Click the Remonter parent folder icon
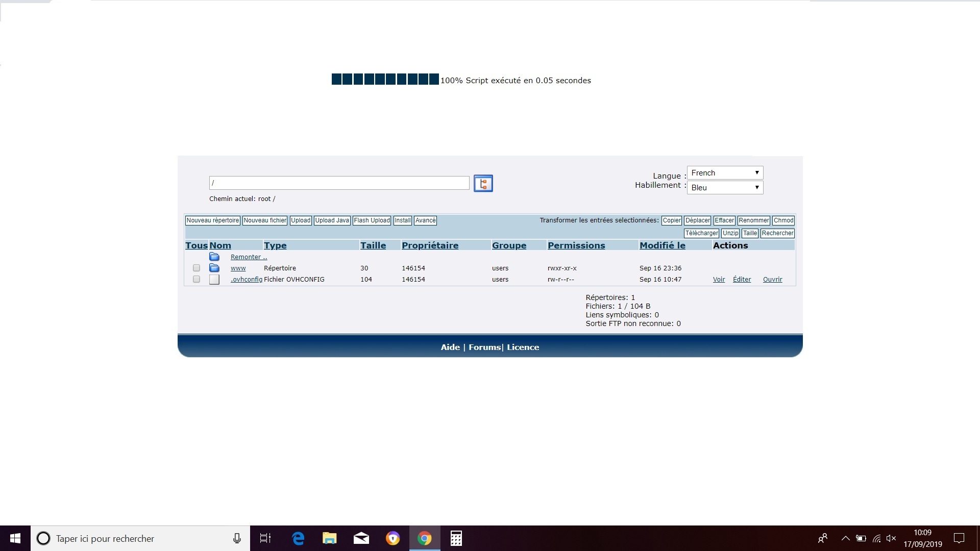Viewport: 980px width, 551px height. click(x=214, y=257)
